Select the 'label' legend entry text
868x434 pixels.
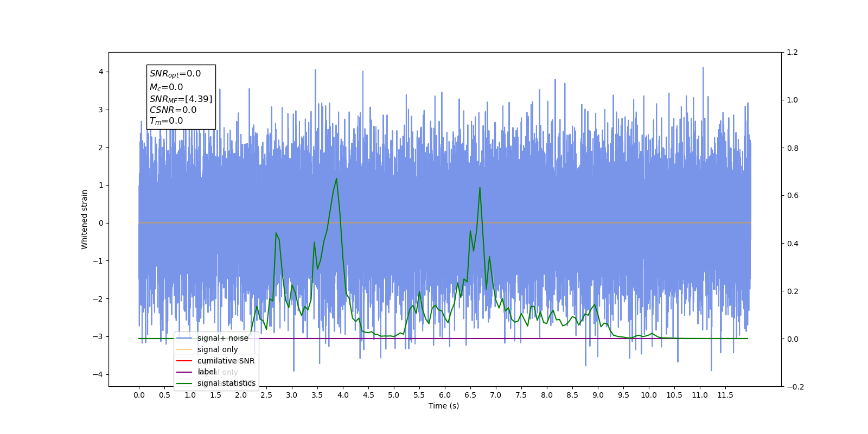[206, 372]
